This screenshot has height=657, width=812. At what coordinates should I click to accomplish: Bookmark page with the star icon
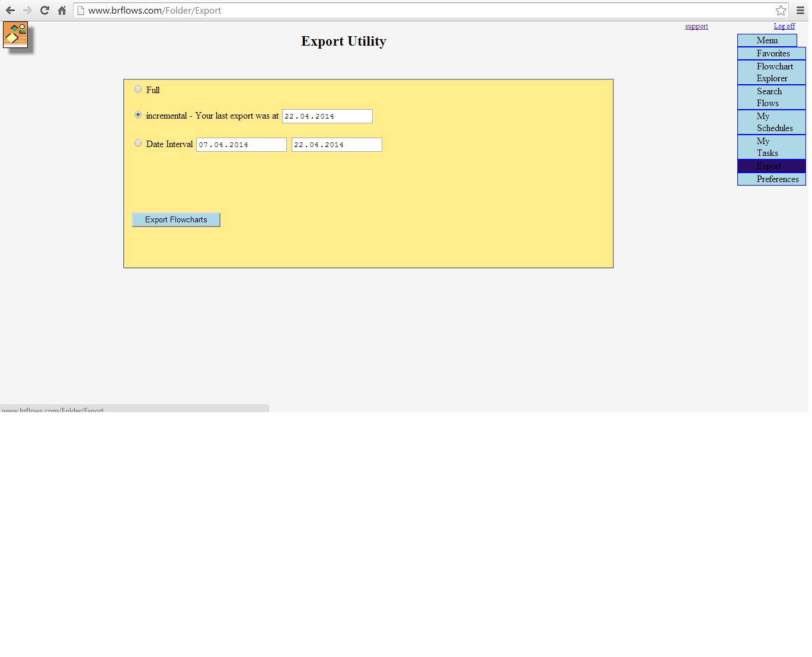781,10
